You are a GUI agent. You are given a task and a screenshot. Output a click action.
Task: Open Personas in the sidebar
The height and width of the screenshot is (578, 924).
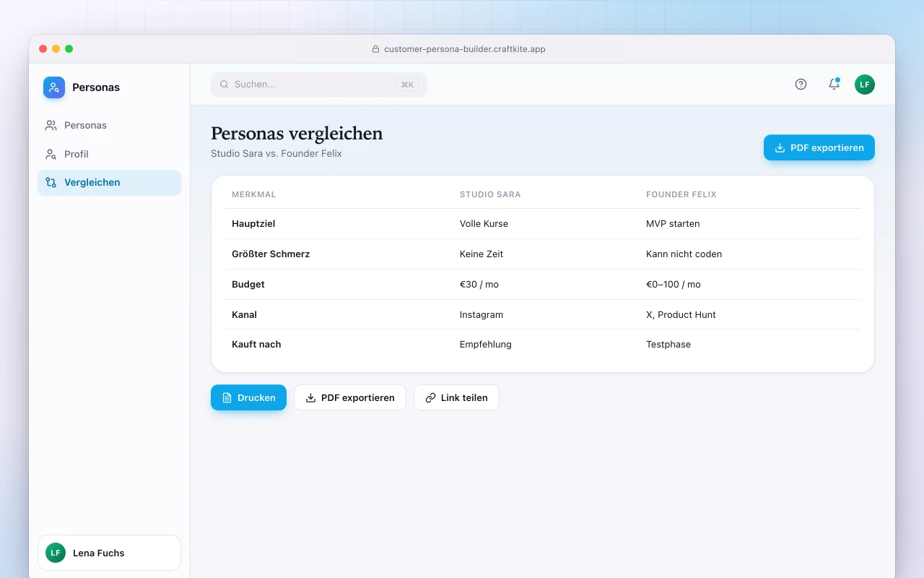(x=109, y=125)
